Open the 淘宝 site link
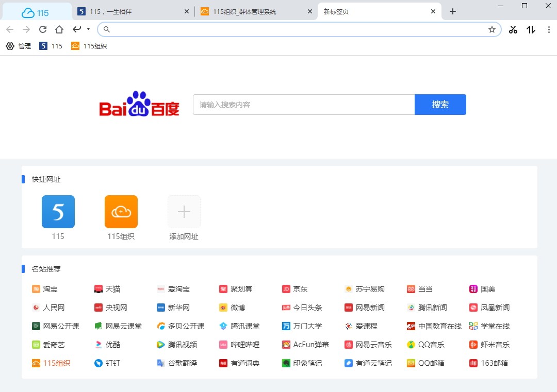Image resolution: width=557 pixels, height=392 pixels. point(45,289)
